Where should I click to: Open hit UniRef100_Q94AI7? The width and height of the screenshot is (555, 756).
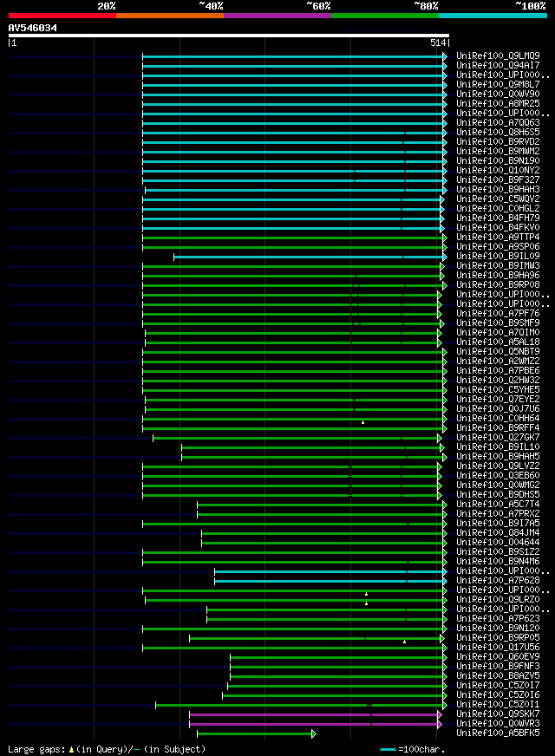498,65
